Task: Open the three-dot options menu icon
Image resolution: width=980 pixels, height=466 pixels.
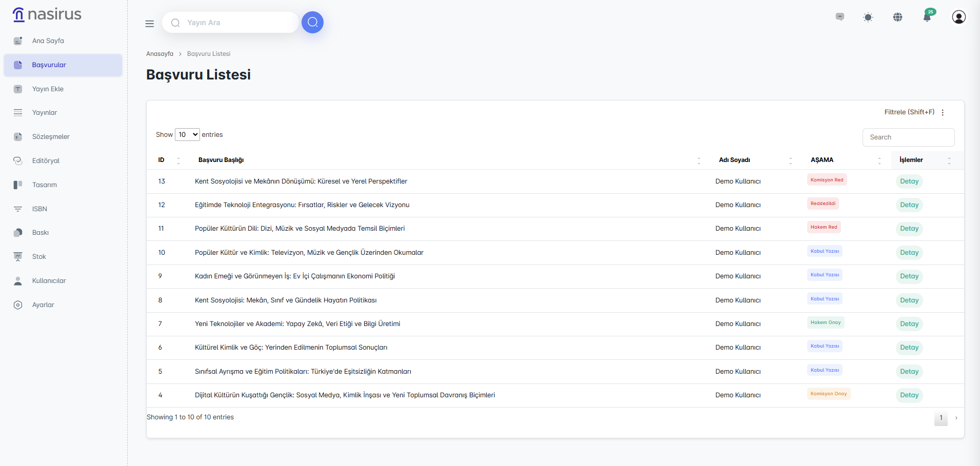Action: pyautogui.click(x=943, y=112)
